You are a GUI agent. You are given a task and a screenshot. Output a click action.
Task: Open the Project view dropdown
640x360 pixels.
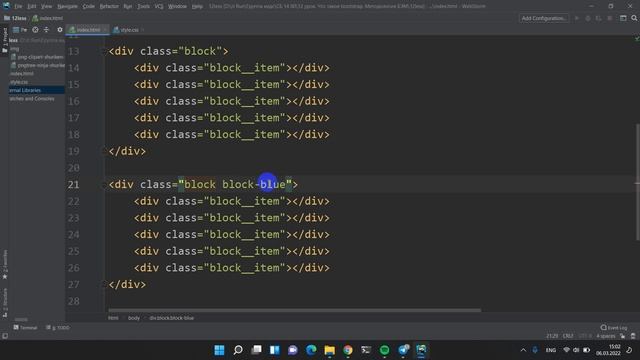coord(20,30)
